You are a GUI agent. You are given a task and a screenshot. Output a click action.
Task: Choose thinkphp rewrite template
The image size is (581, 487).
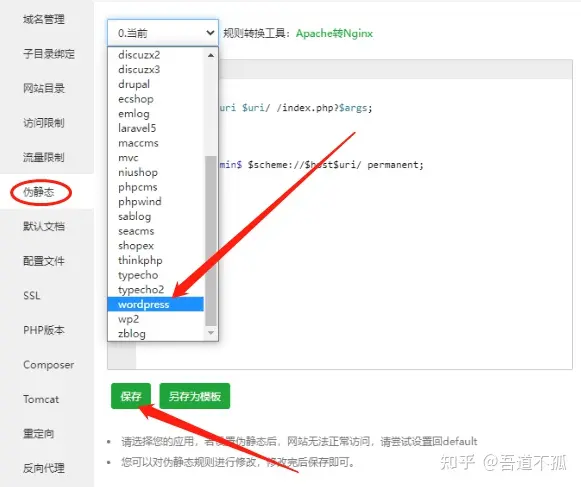(x=156, y=260)
